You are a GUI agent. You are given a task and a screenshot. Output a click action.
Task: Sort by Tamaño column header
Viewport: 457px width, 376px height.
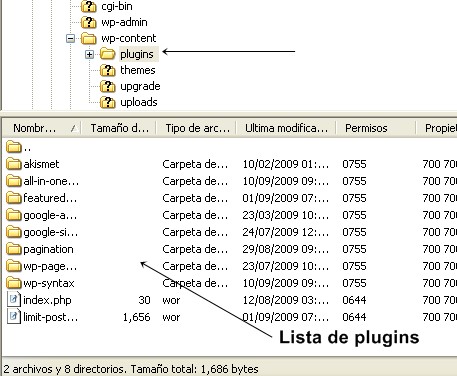coord(119,128)
